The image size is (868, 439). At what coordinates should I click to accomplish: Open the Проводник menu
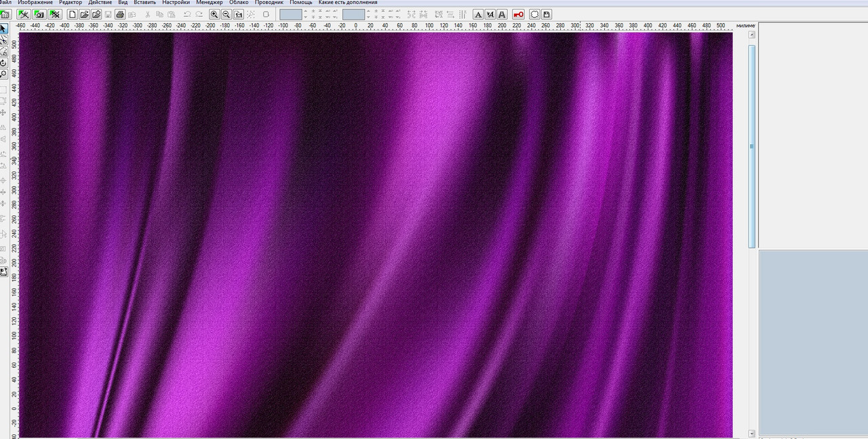[x=269, y=3]
